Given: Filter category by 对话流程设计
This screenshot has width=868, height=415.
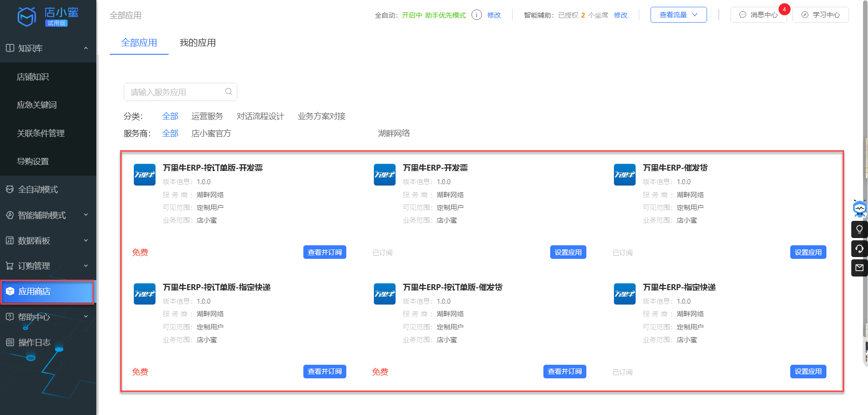Looking at the screenshot, I should pyautogui.click(x=260, y=116).
